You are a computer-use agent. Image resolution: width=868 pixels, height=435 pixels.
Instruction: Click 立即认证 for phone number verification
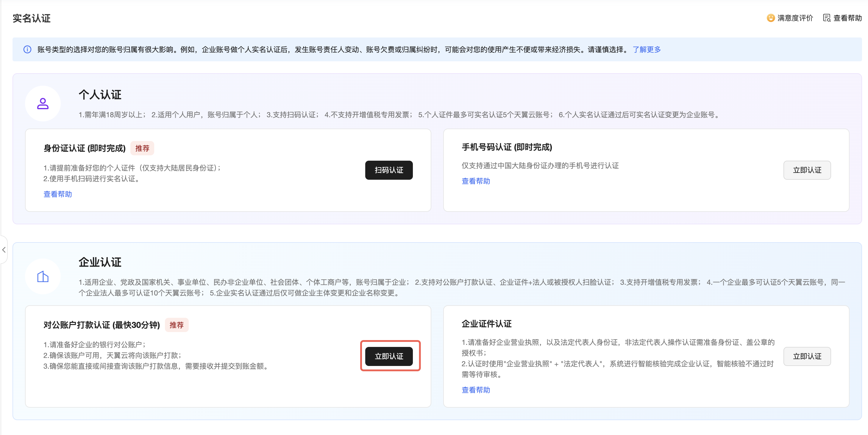pos(807,170)
